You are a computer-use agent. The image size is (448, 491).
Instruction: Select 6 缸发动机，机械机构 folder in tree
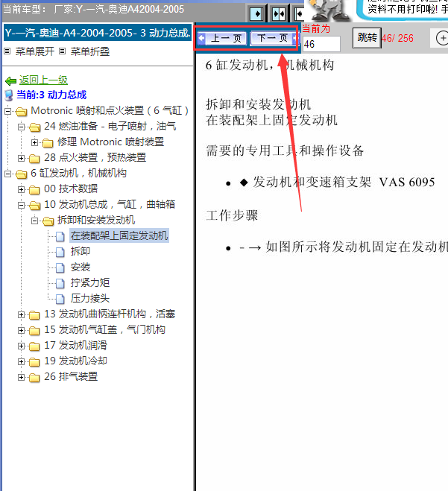click(78, 173)
